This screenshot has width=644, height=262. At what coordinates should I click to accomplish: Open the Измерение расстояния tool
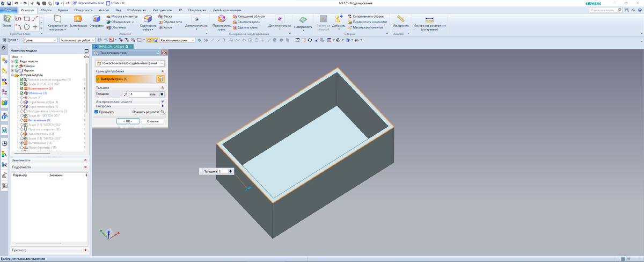tap(429, 23)
